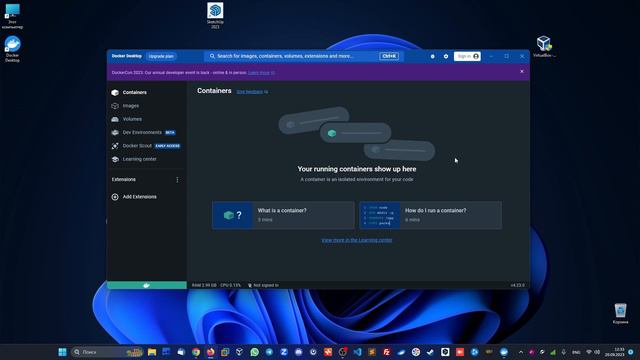Open Google Chrome from the taskbar
Image resolution: width=640 pixels, height=360 pixels.
(x=196, y=352)
